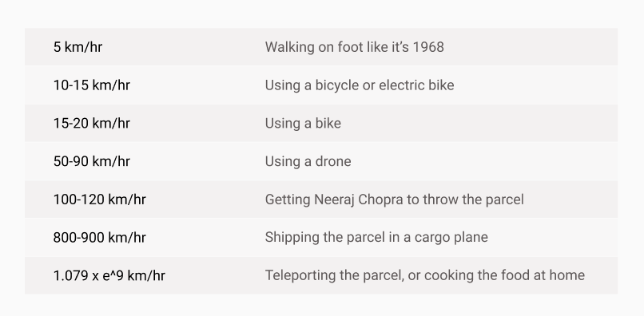This screenshot has width=644, height=316.
Task: Select the 1.079 x e^9 km/hr cell
Action: (x=109, y=275)
